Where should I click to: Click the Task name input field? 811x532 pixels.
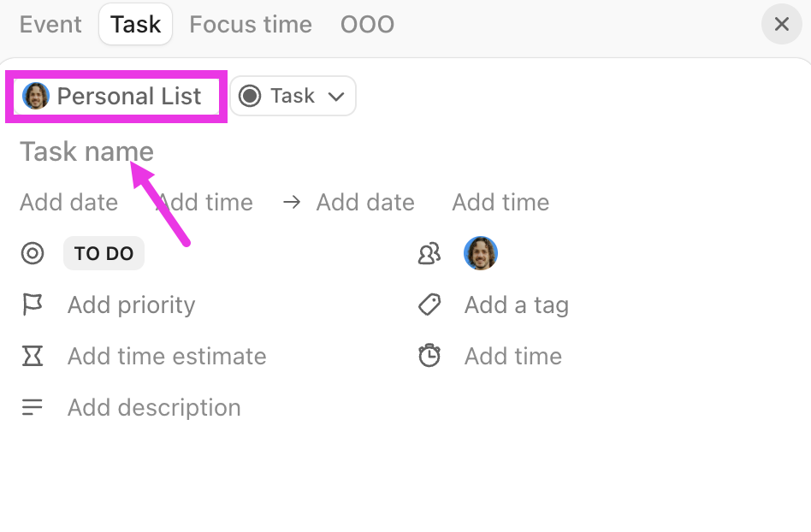(86, 151)
